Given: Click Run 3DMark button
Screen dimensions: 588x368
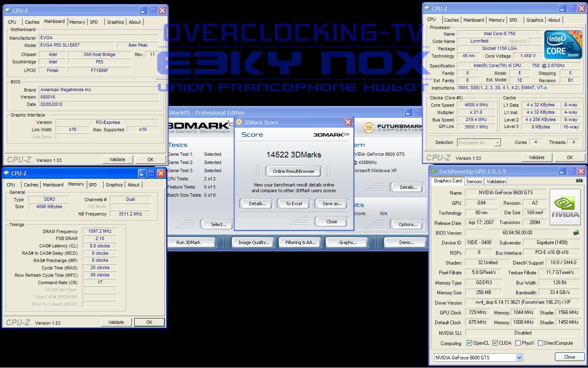Looking at the screenshot, I should (190, 242).
